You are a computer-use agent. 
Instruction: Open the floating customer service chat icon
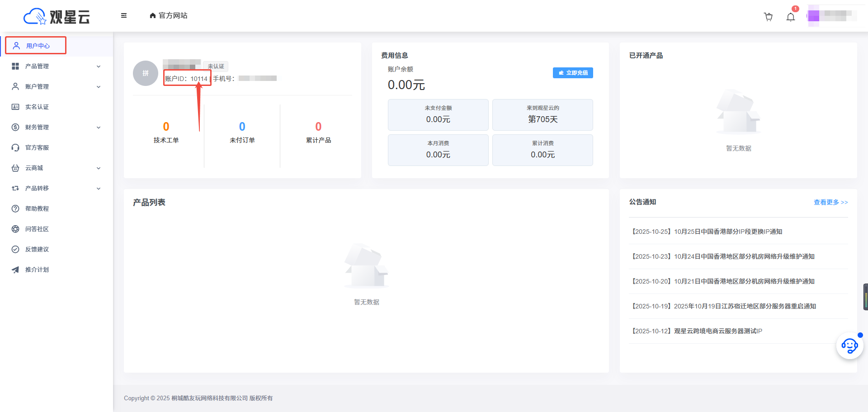point(849,346)
